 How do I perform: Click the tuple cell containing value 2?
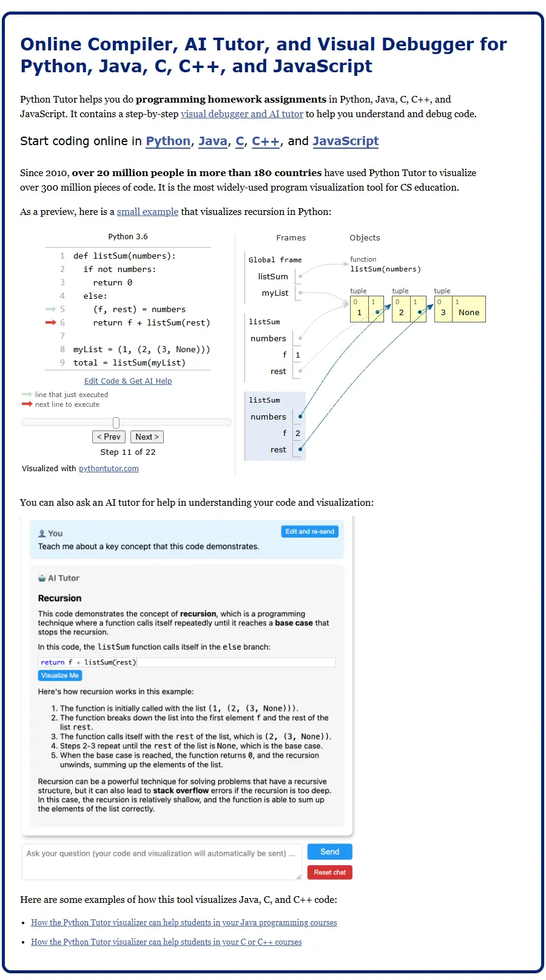401,309
